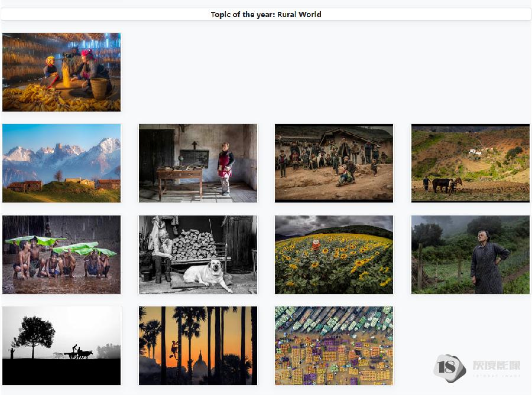Open the corn harvest women photo
This screenshot has height=395, width=532.
(61, 72)
